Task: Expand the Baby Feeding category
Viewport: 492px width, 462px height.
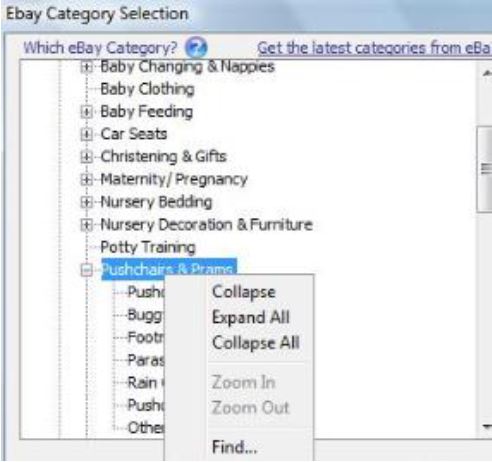Action: (86, 112)
